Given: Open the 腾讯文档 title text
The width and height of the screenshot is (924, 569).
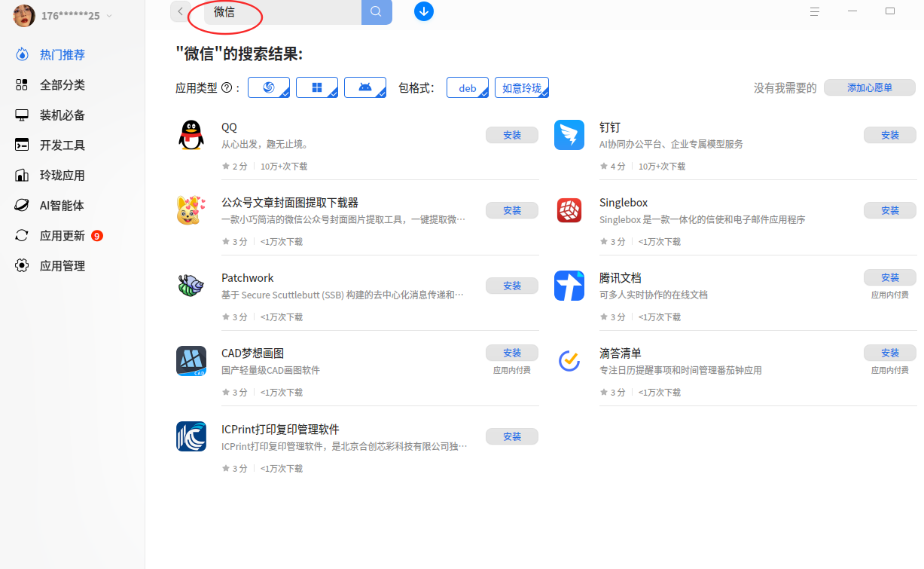Looking at the screenshot, I should 621,278.
